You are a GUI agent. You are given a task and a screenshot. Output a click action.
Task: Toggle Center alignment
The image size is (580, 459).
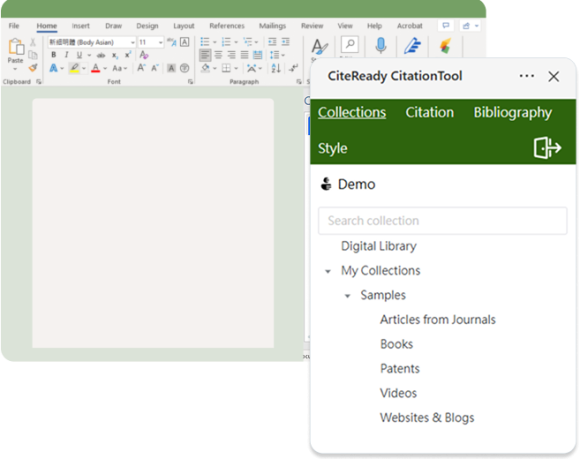click(218, 55)
